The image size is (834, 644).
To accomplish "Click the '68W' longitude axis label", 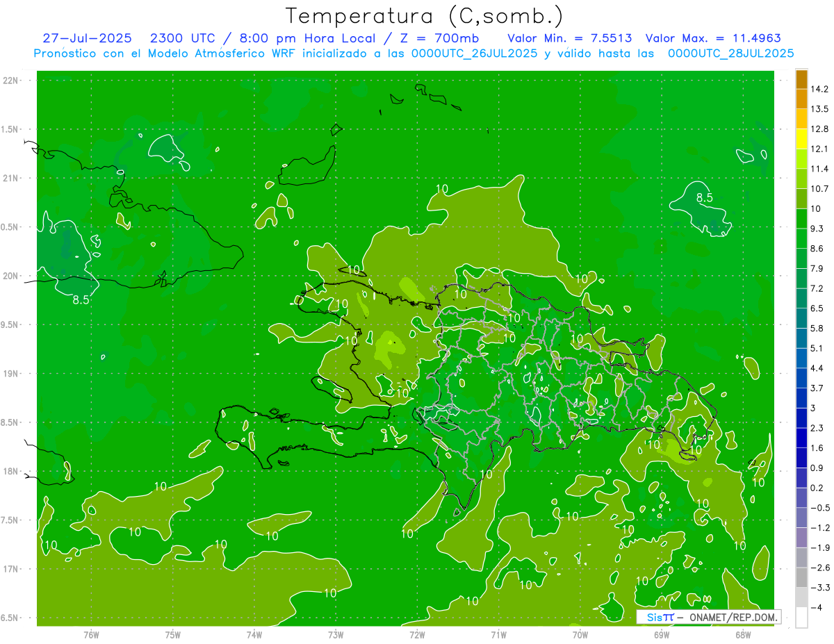I will coord(743,634).
